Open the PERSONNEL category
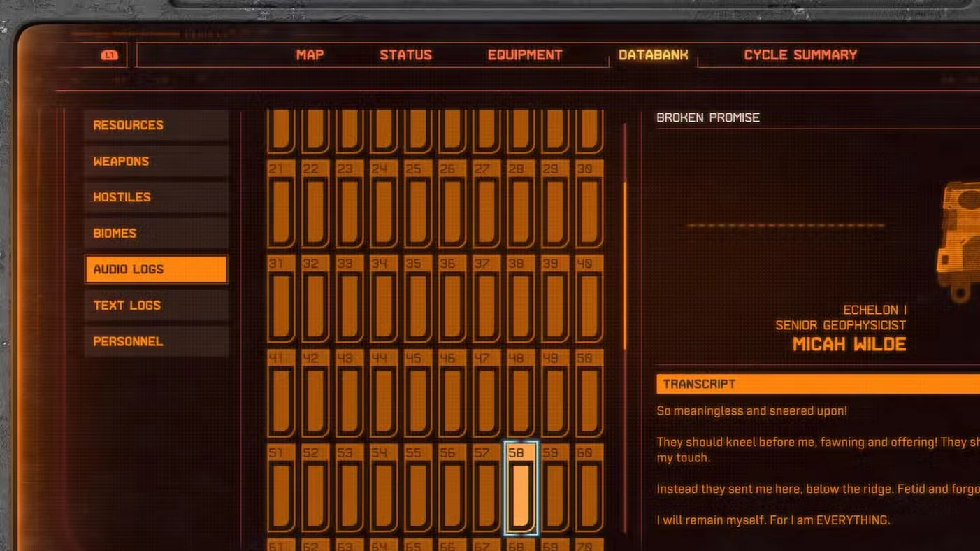Screen dimensions: 980x551 coord(157,342)
